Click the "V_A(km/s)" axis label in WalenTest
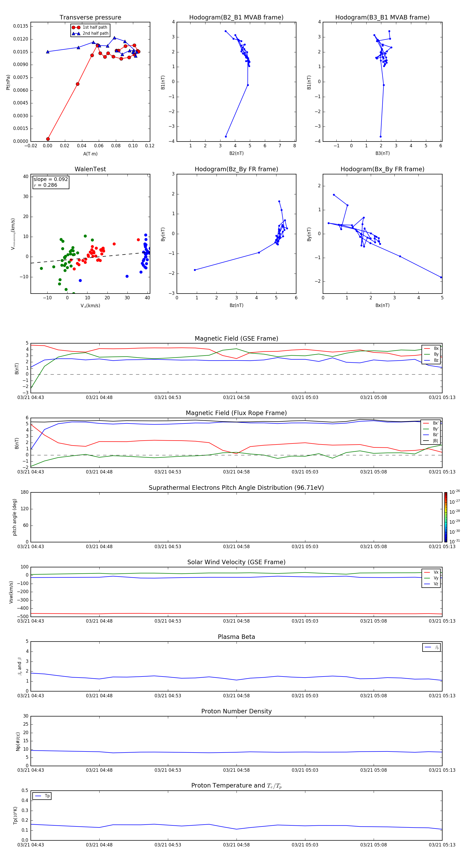 pyautogui.click(x=90, y=306)
